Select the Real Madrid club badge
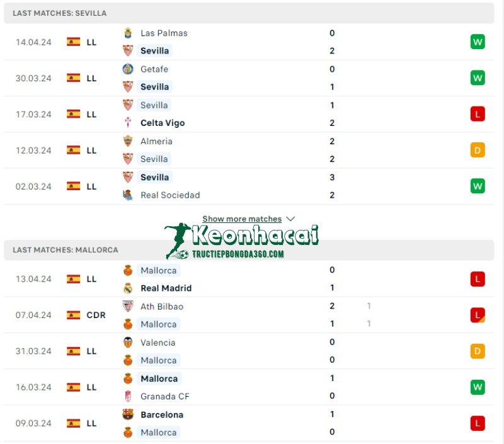Viewport: 504px width, 444px height. [x=129, y=288]
